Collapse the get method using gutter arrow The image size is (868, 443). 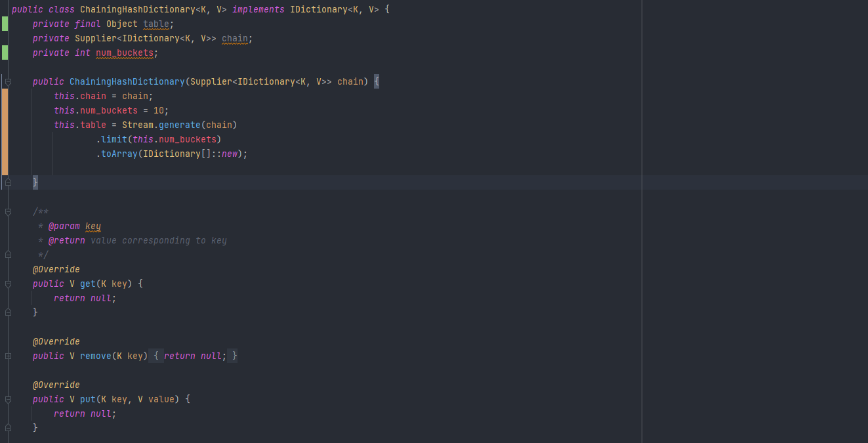click(8, 284)
